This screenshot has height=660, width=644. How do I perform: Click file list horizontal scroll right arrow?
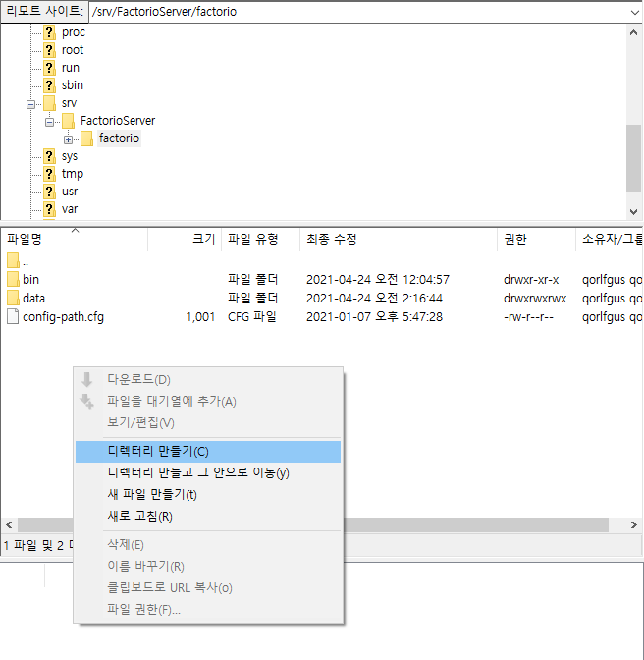point(633,524)
